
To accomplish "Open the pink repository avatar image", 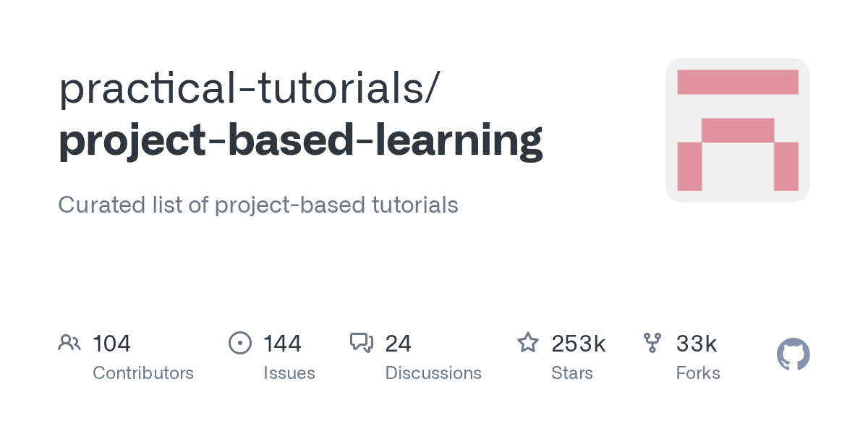I will click(737, 130).
